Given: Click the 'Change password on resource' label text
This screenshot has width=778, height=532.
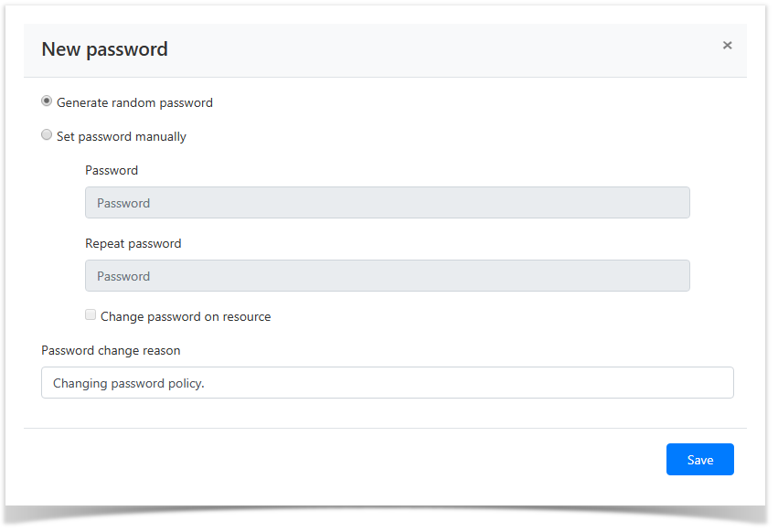Looking at the screenshot, I should click(186, 317).
